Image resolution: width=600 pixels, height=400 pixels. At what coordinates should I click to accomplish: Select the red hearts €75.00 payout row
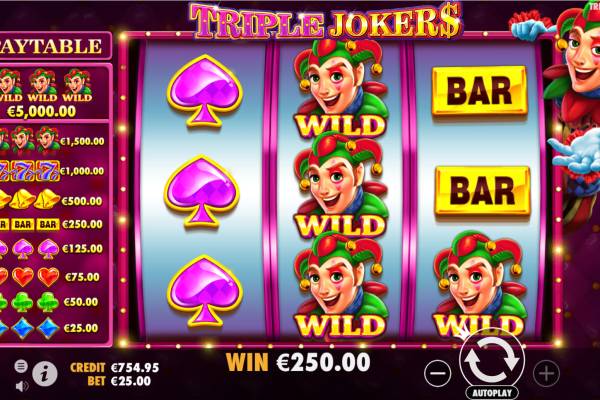[50, 277]
